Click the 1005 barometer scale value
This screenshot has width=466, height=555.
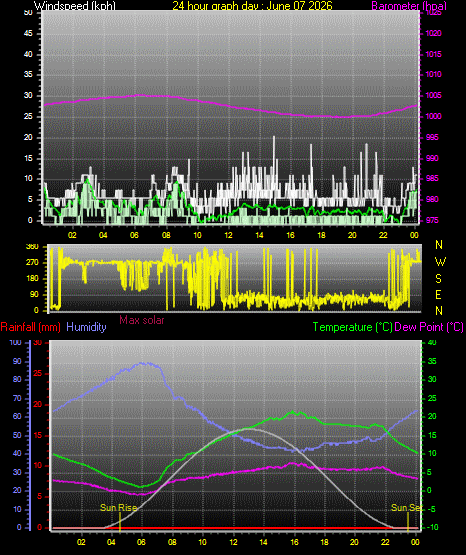433,96
